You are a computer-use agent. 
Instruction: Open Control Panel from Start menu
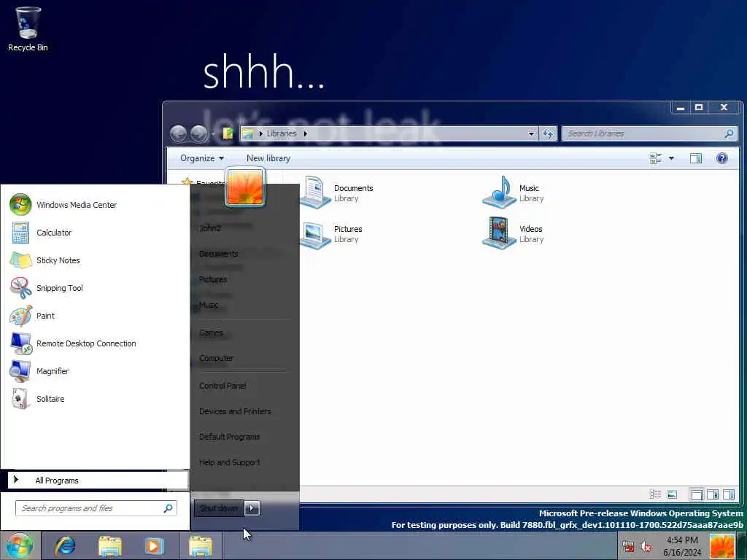pos(222,386)
